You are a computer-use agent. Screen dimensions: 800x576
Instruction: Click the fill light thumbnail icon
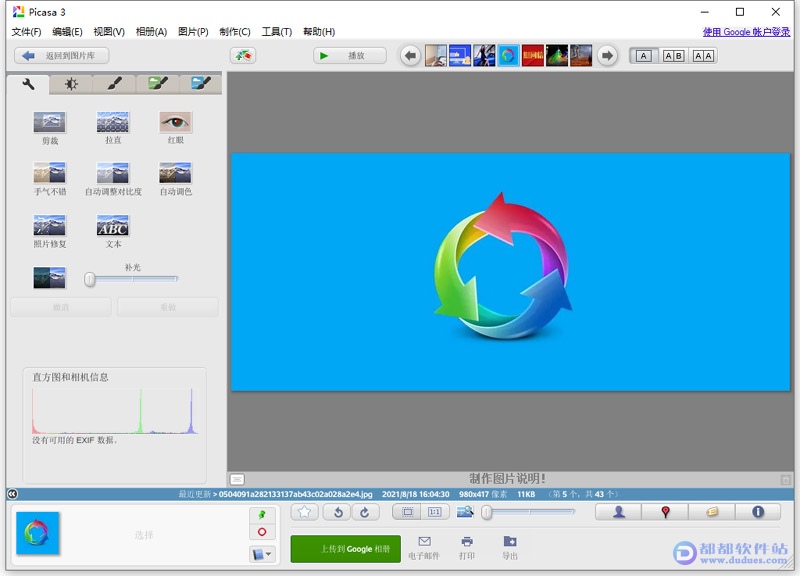pos(49,278)
